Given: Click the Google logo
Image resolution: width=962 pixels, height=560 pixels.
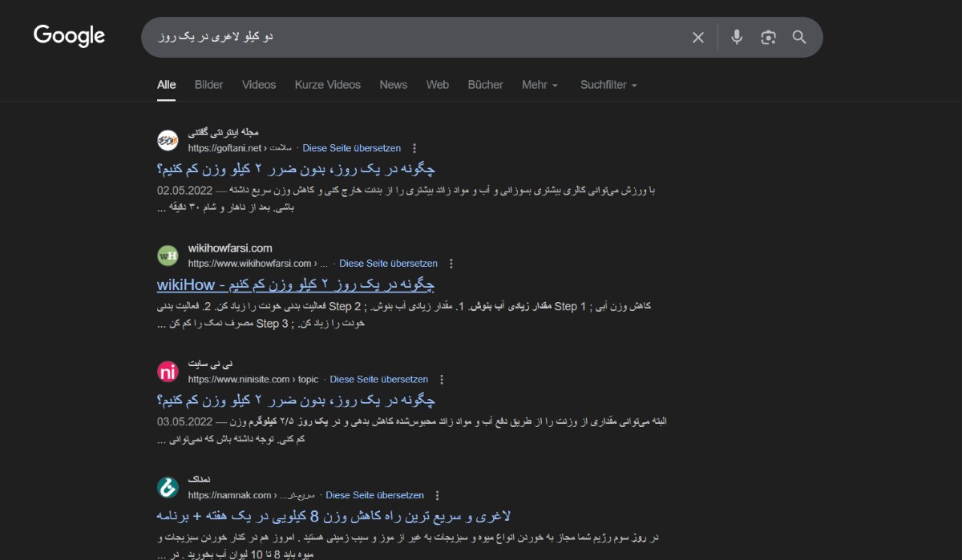Looking at the screenshot, I should point(69,35).
